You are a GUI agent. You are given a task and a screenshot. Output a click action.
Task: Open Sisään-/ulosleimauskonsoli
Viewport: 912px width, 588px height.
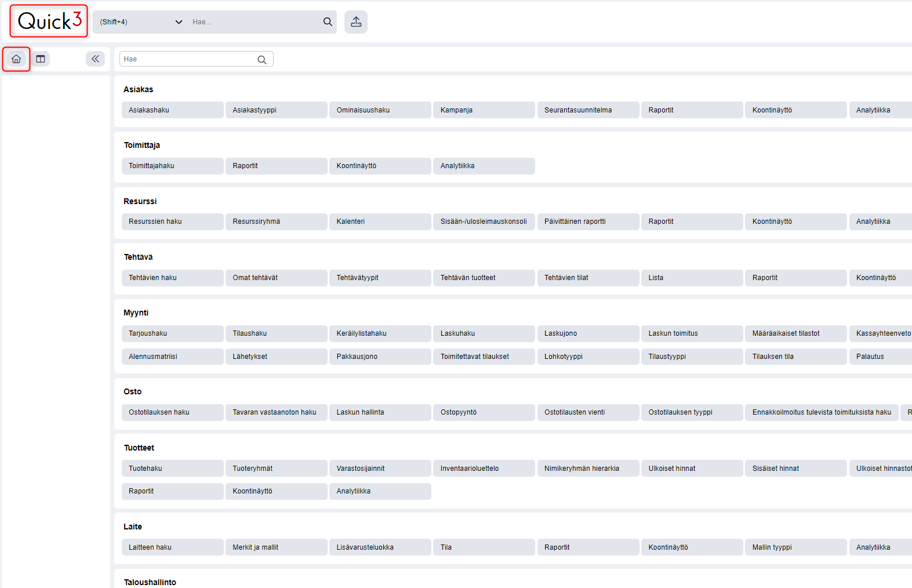[484, 222]
